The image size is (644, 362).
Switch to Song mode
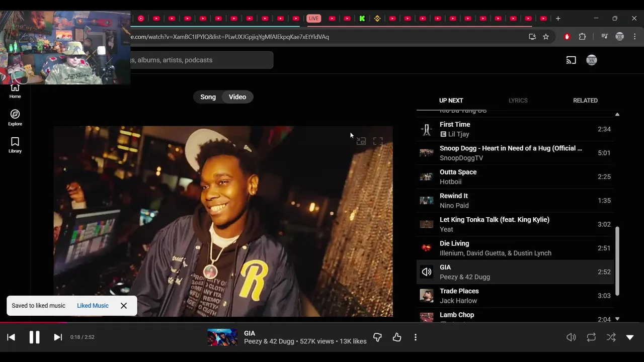click(208, 97)
